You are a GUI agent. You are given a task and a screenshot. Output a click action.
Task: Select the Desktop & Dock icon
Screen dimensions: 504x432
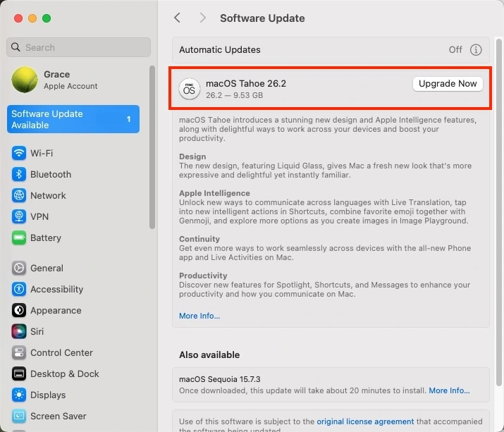(19, 374)
